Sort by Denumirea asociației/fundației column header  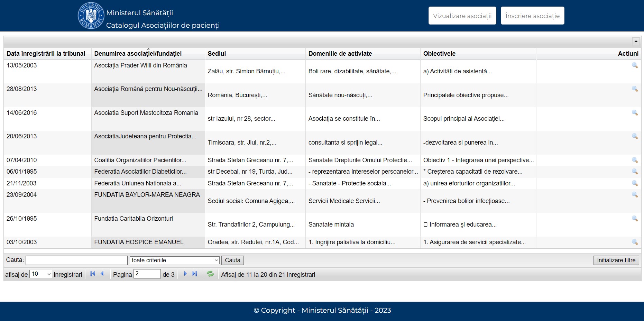click(138, 54)
